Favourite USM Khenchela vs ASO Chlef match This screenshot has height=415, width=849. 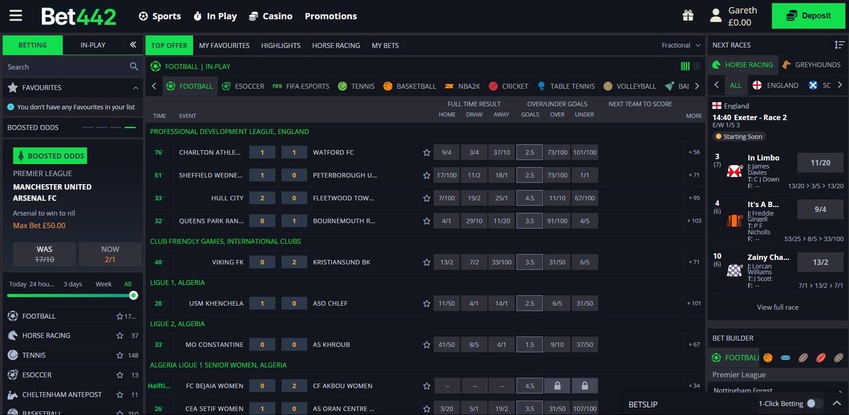click(x=426, y=303)
